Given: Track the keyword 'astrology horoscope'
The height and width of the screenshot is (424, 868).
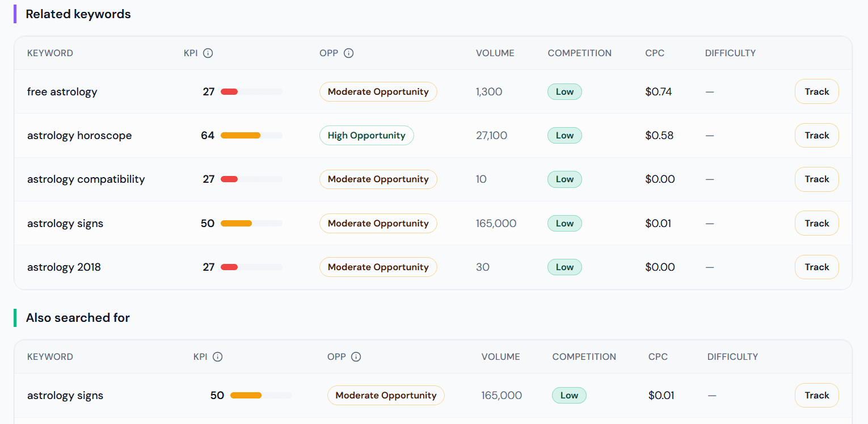Looking at the screenshot, I should [816, 135].
